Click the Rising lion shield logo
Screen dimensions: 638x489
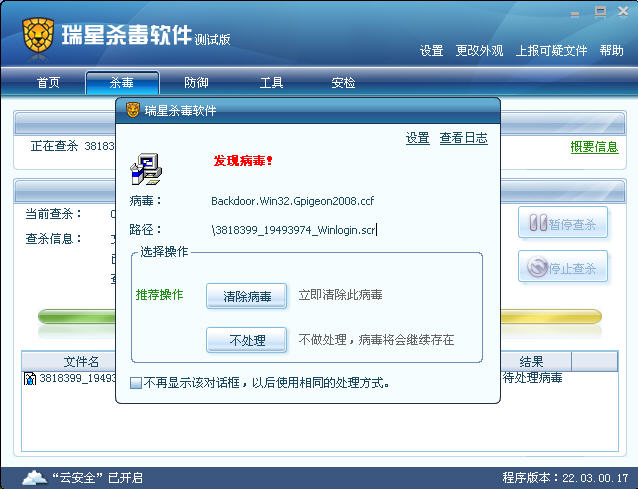[38, 35]
